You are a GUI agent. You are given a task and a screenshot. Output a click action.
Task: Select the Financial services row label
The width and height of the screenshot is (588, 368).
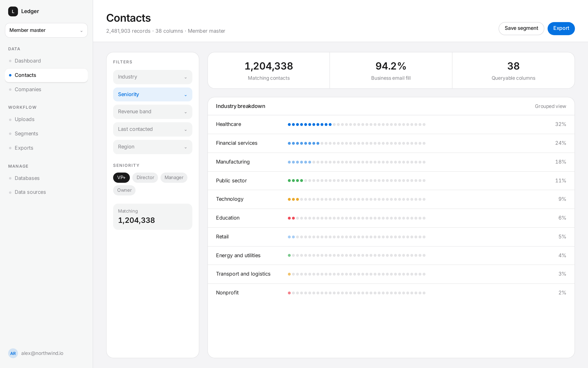[237, 143]
